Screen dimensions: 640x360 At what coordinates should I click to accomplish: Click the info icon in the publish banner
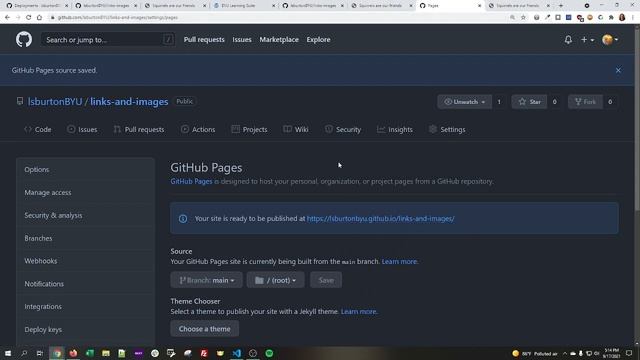[x=183, y=219]
